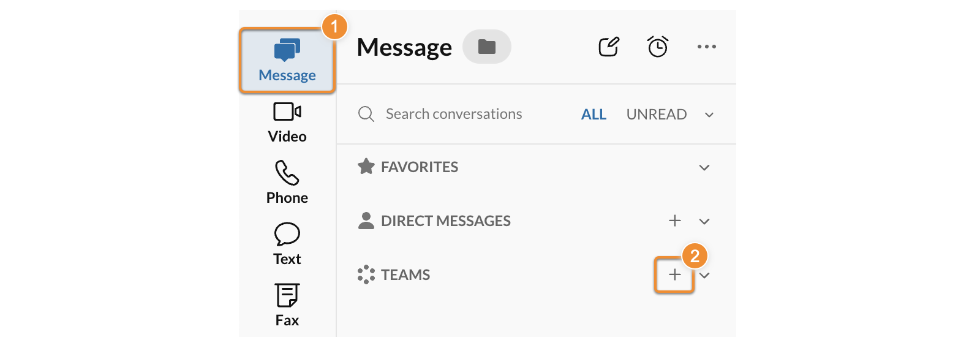Viewport: 980px width, 348px height.
Task: Open the Phone section
Action: point(287,183)
